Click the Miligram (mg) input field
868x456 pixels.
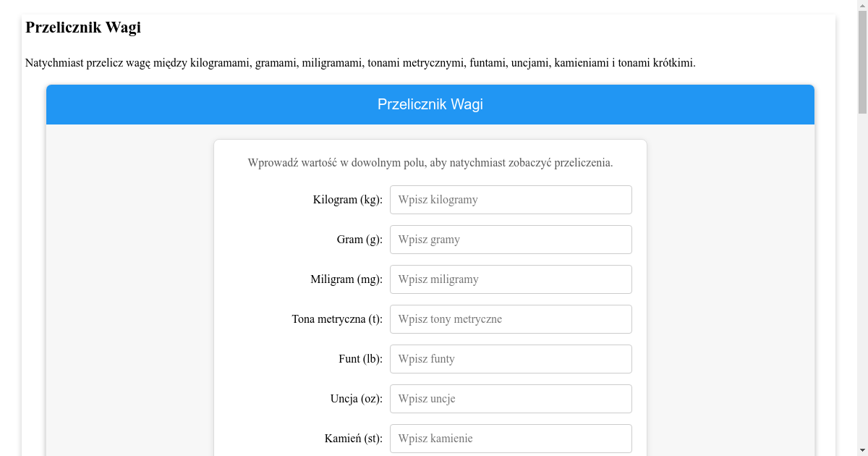click(x=511, y=279)
